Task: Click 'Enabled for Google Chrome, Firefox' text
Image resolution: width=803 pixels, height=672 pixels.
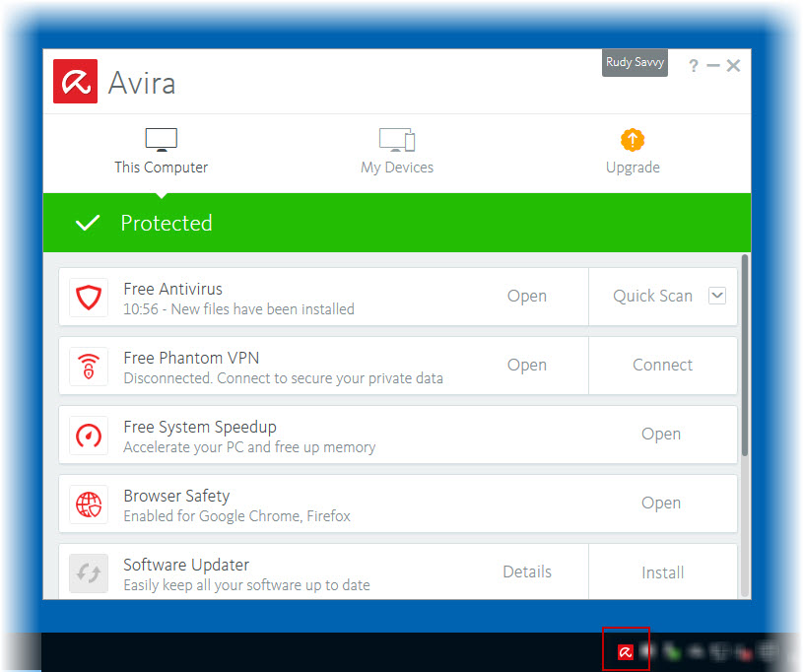Action: pyautogui.click(x=236, y=516)
